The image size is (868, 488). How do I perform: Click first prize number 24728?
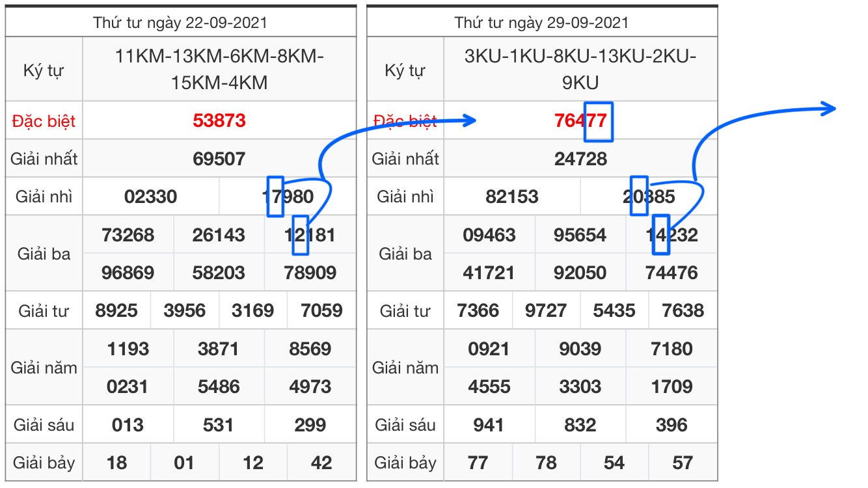580,159
